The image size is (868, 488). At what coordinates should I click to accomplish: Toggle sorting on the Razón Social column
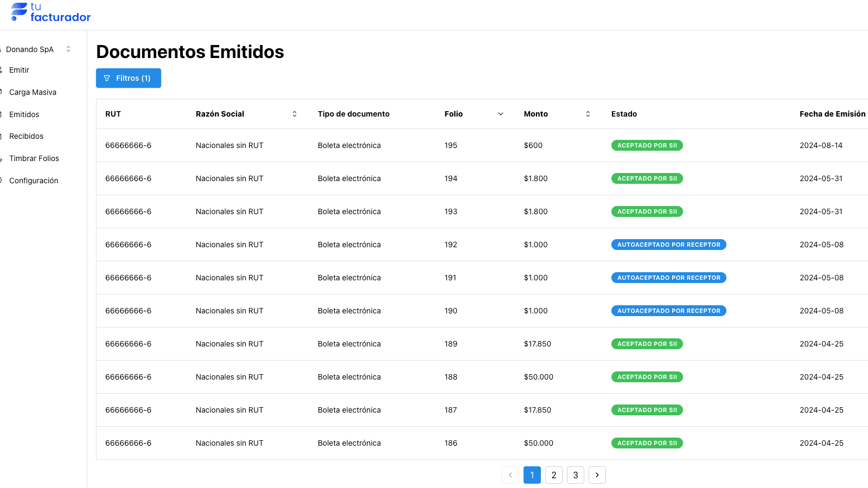coord(295,114)
